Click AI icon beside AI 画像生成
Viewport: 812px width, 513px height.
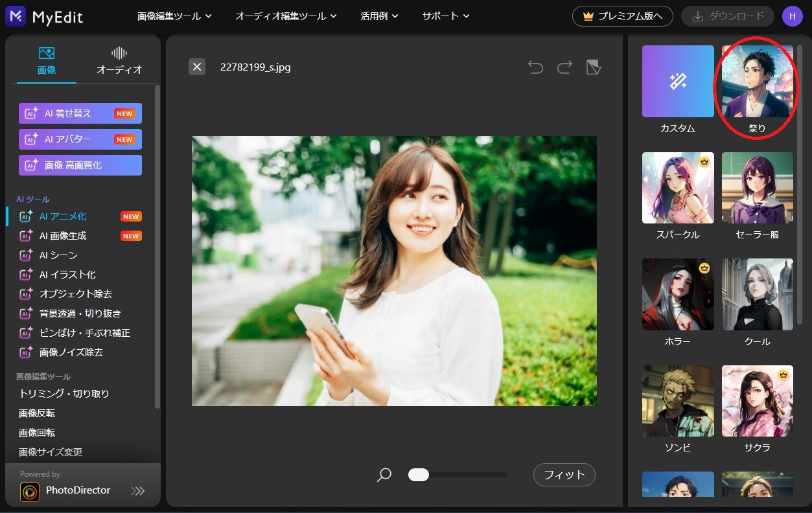coord(27,236)
